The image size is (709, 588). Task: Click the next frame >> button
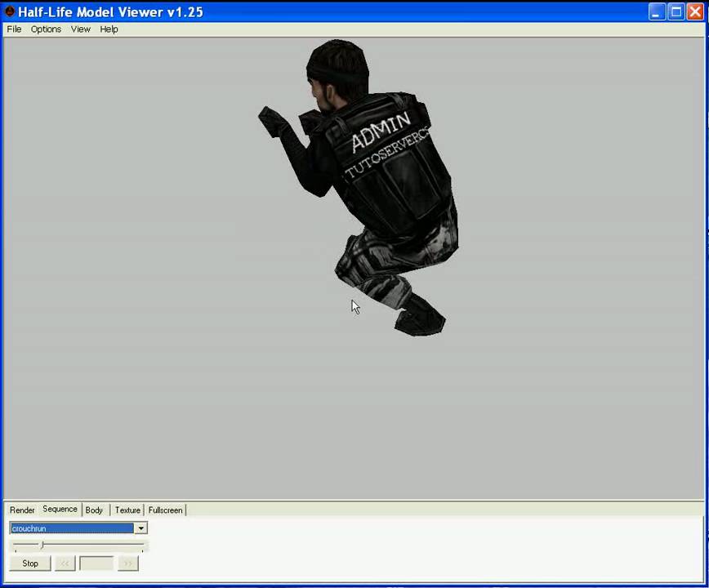(128, 563)
